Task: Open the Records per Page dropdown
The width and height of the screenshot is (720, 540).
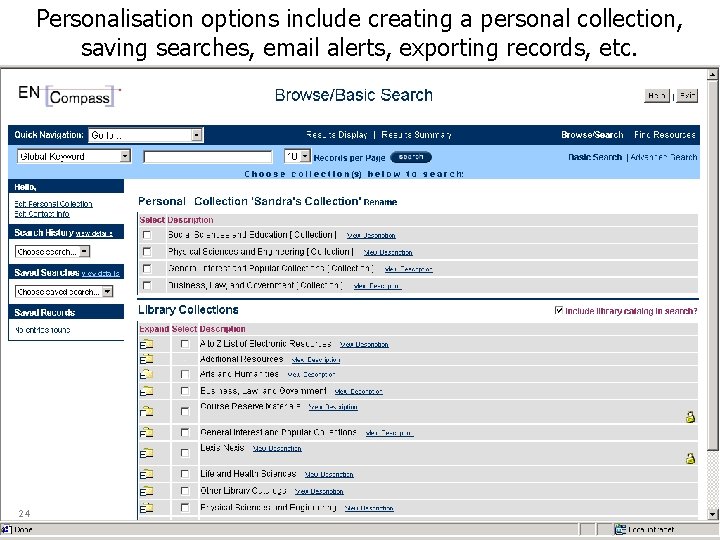Action: tap(298, 157)
